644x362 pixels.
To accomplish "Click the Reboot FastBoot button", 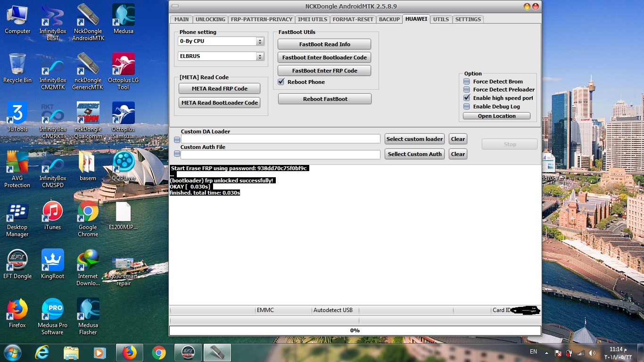I will point(325,99).
